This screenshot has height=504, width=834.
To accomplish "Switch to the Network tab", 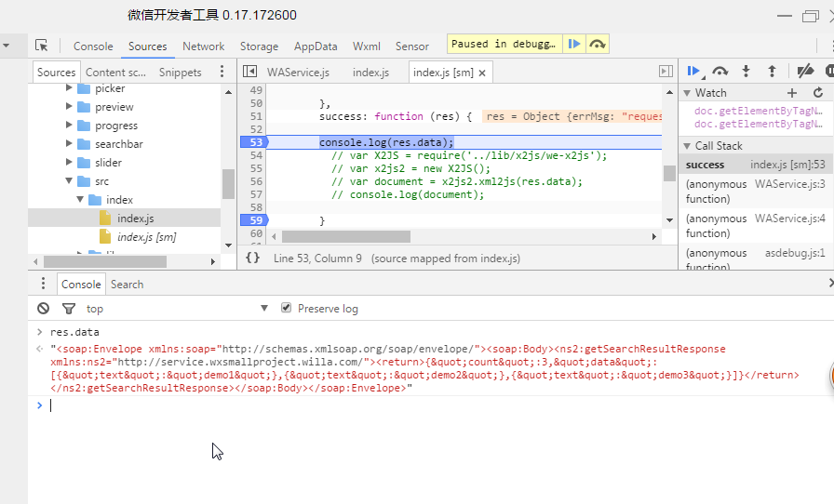I will [203, 46].
